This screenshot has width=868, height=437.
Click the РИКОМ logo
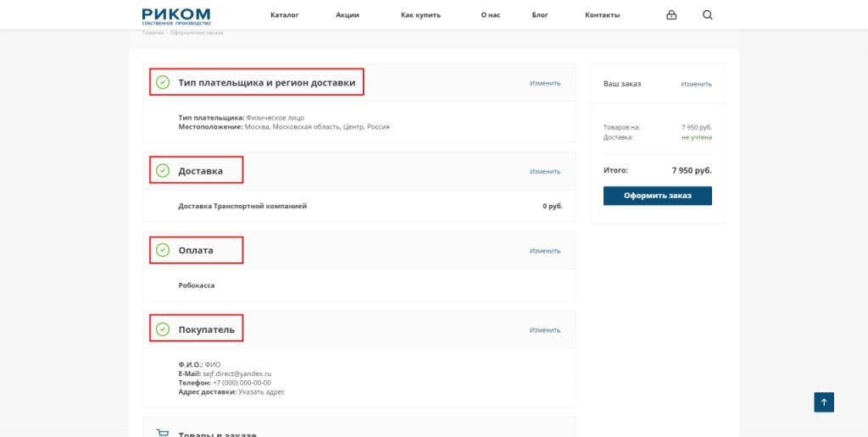coord(176,15)
